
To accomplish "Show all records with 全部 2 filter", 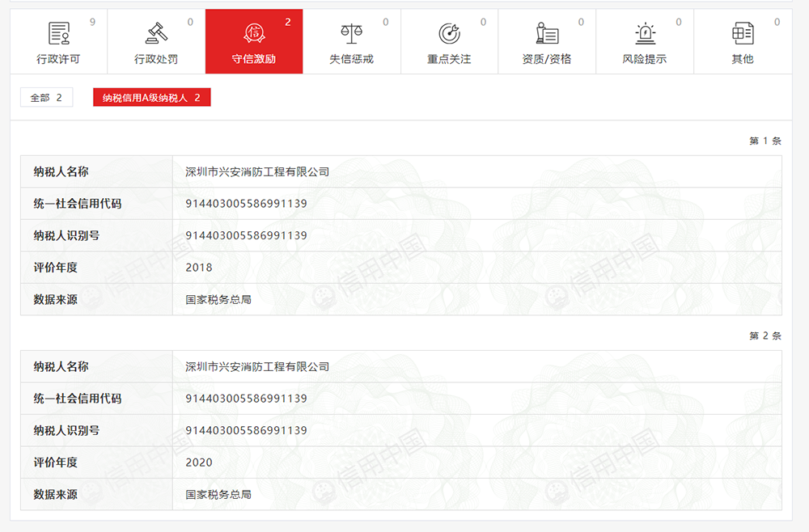I will (x=46, y=98).
